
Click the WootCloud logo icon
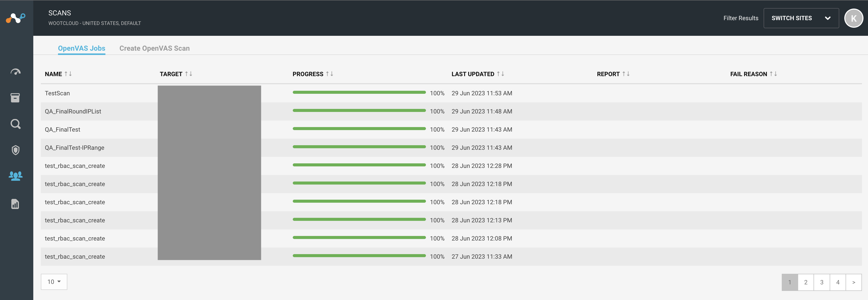click(x=15, y=18)
